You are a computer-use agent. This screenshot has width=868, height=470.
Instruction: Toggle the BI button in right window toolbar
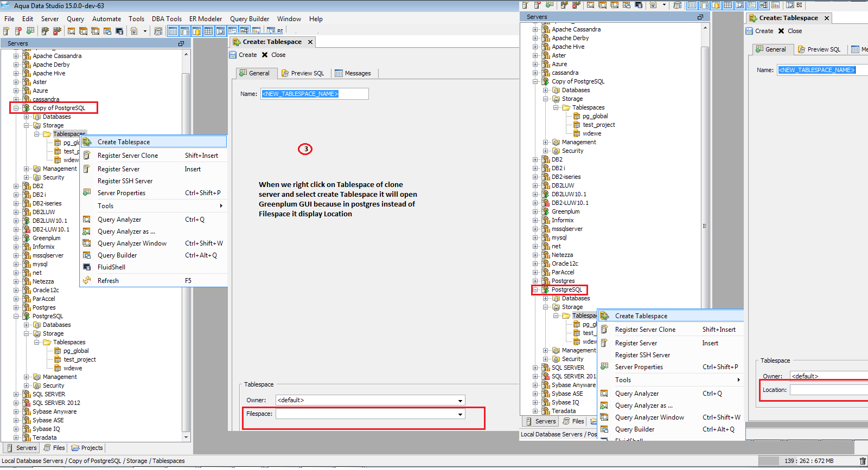pyautogui.click(x=795, y=5)
